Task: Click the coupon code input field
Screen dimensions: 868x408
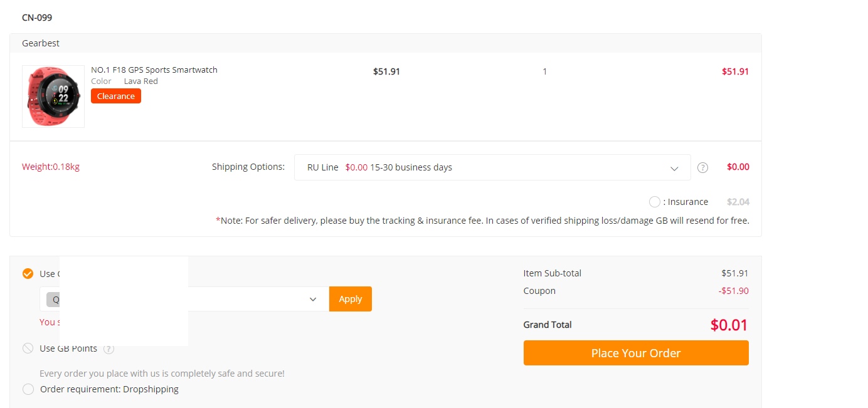Action: [184, 299]
